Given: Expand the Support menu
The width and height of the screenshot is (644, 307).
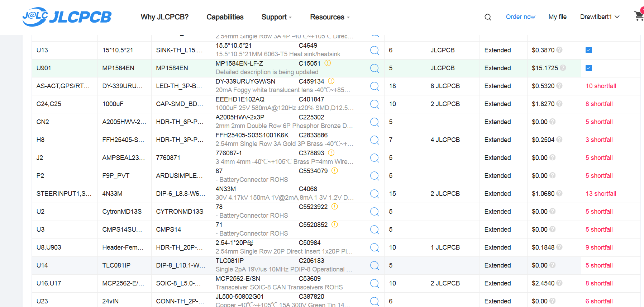Looking at the screenshot, I should [277, 17].
